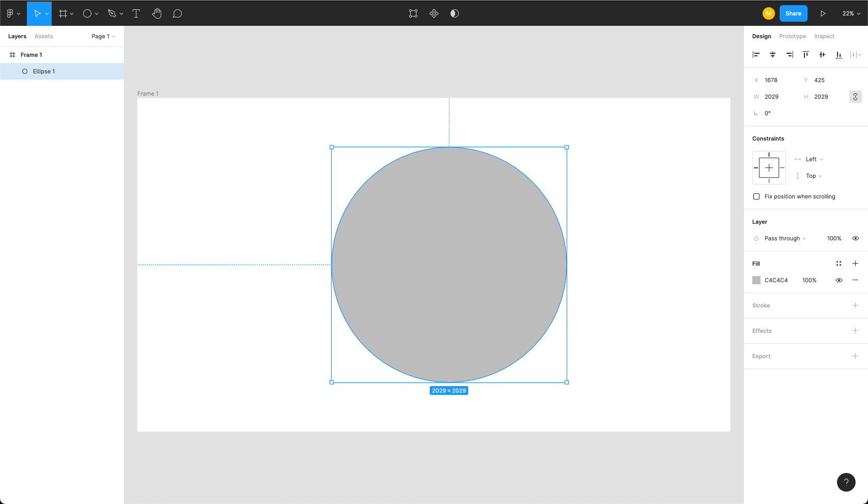Open the Pass through blend mode dropdown
This screenshot has width=868, height=504.
[x=785, y=238]
